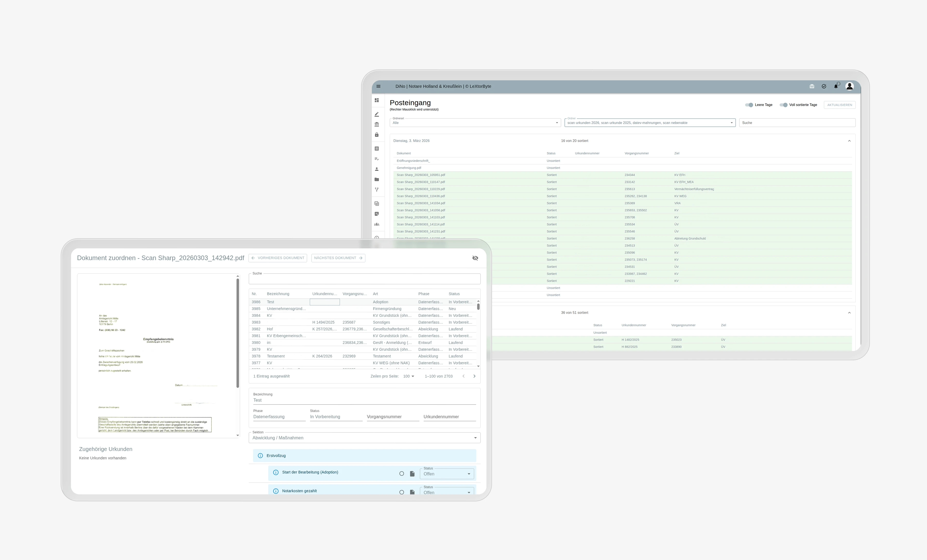
Task: Open the Ordnerart dropdown
Action: tap(475, 122)
